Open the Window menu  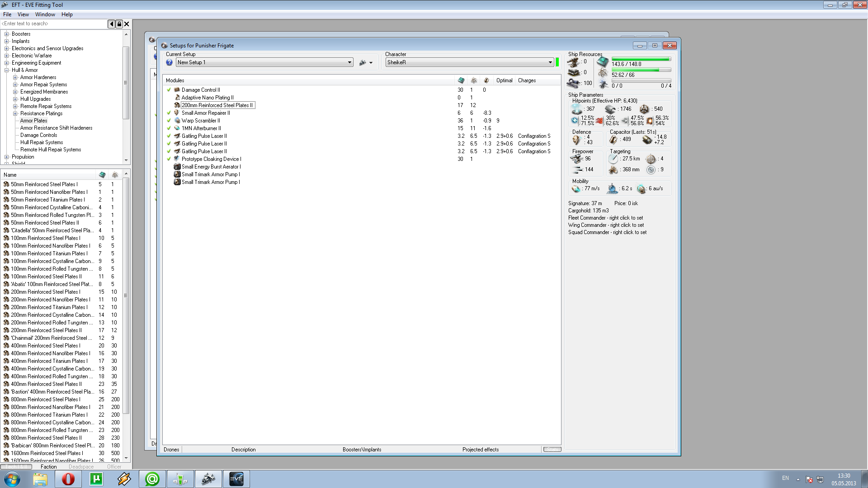(x=45, y=14)
